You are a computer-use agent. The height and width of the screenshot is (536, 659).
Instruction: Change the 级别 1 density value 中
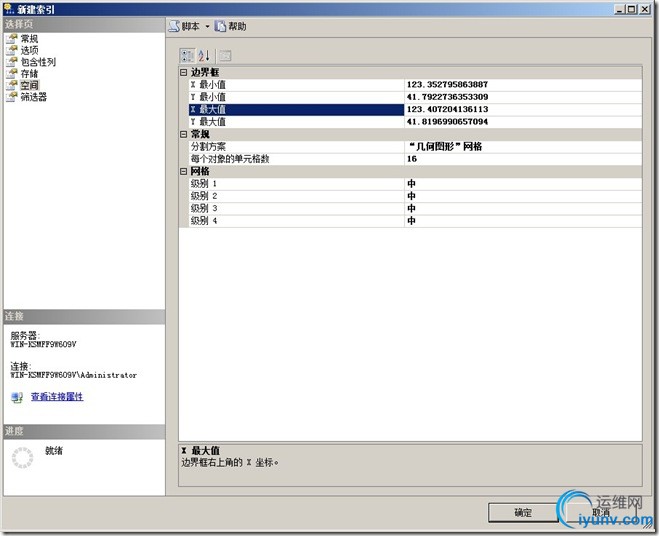coord(523,184)
